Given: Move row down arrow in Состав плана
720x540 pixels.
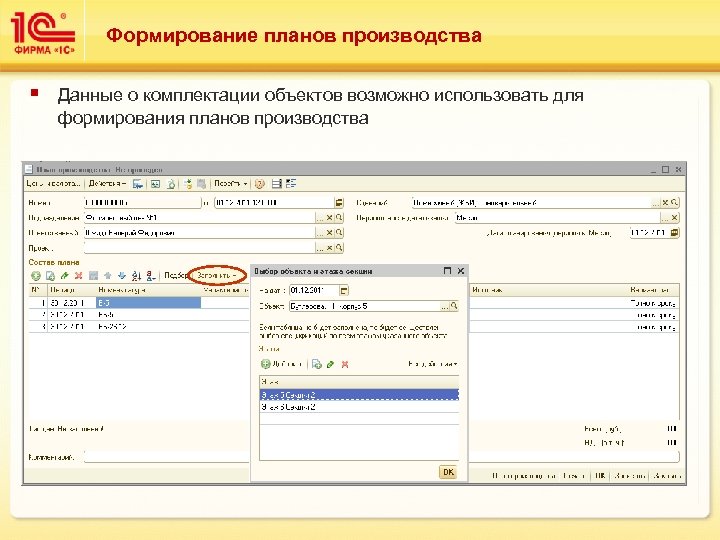Looking at the screenshot, I should [122, 276].
